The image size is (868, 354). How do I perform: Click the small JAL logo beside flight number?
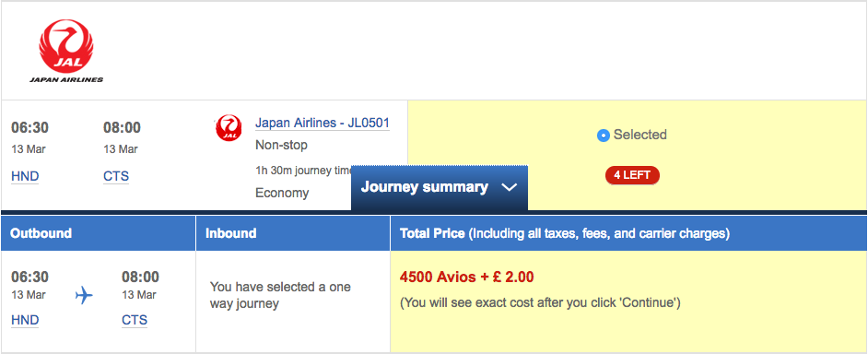click(x=229, y=127)
